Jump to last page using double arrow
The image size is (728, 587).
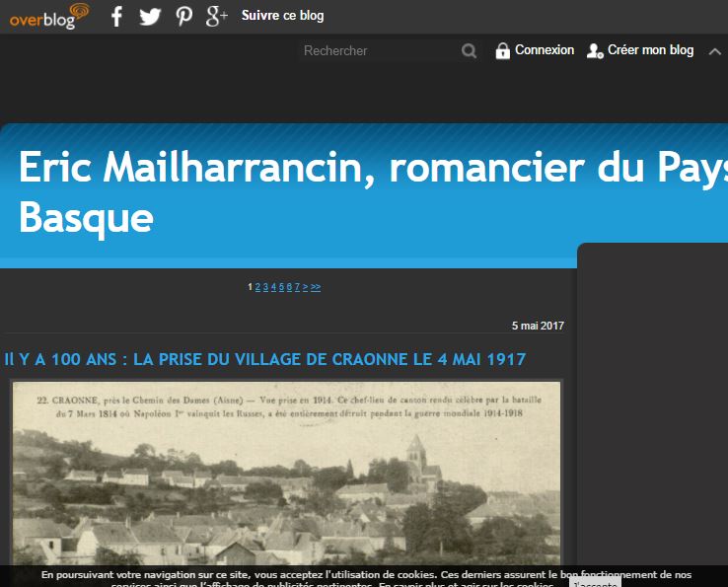316,287
